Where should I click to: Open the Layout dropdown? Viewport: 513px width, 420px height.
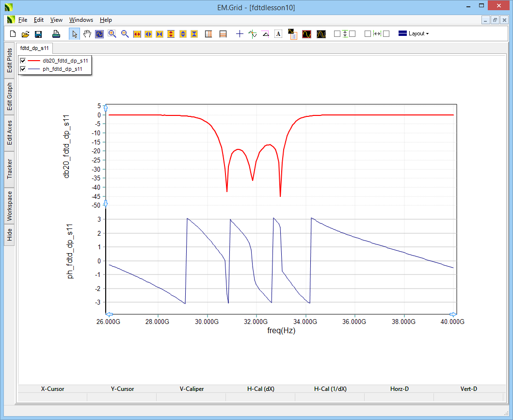coord(414,33)
